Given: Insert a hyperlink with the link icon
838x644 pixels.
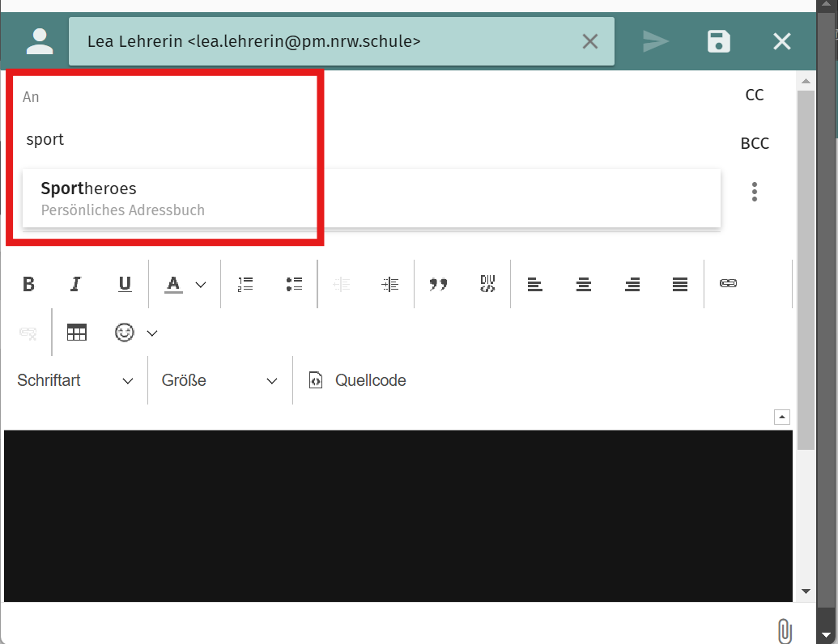Looking at the screenshot, I should click(x=728, y=284).
